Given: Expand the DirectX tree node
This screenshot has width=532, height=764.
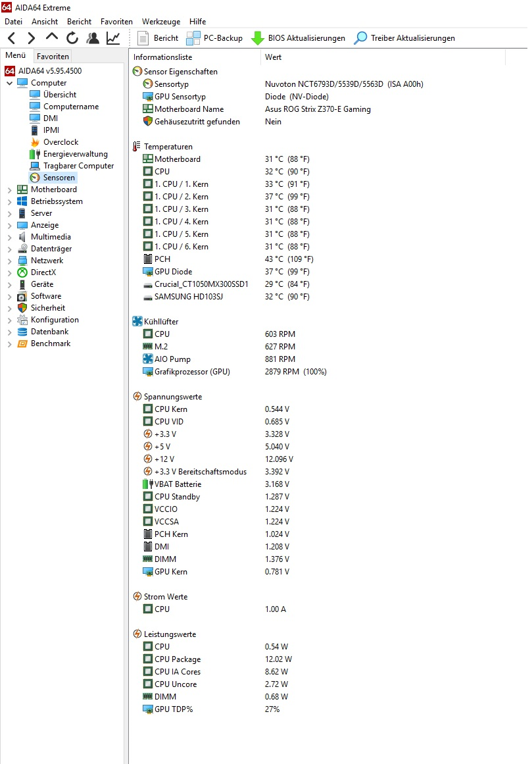Looking at the screenshot, I should tap(9, 272).
